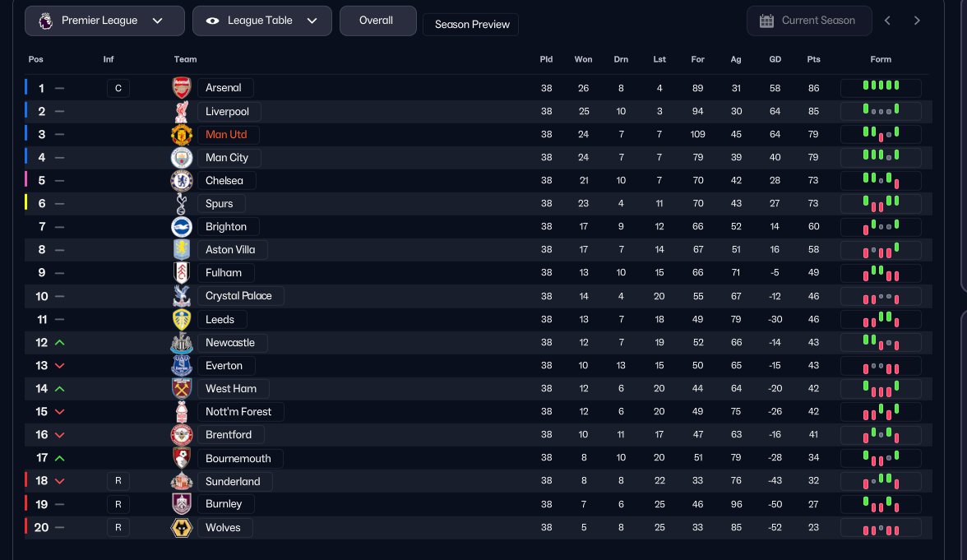Open the Premier League competition dropdown
This screenshot has width=967, height=560.
[x=104, y=21]
